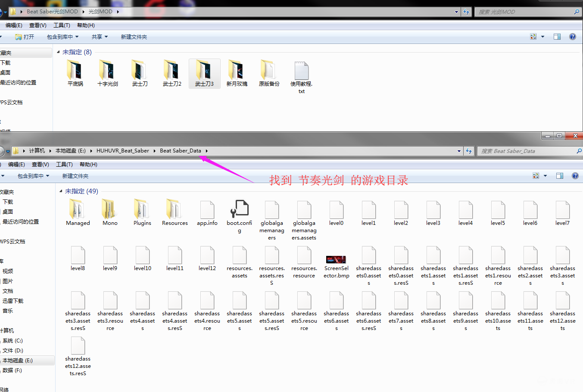
Task: Toggle preview pane in Beat Saber_Data window
Action: pyautogui.click(x=559, y=176)
